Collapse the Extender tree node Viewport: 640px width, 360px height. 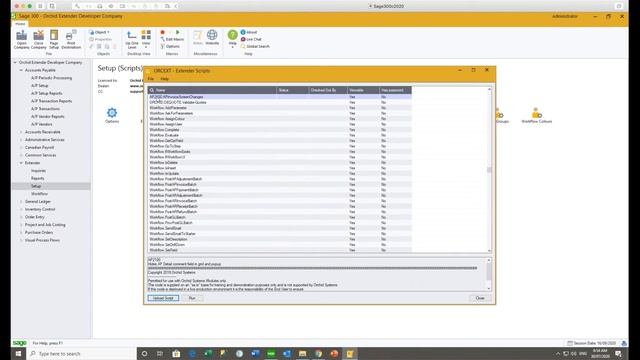21,163
